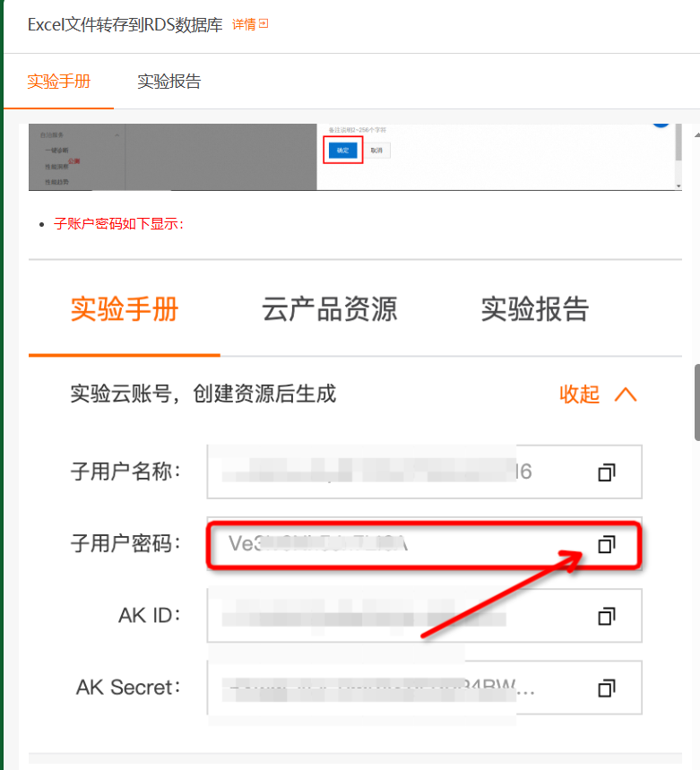The width and height of the screenshot is (700, 770).
Task: Click the AK ID input field
Action: [x=424, y=616]
